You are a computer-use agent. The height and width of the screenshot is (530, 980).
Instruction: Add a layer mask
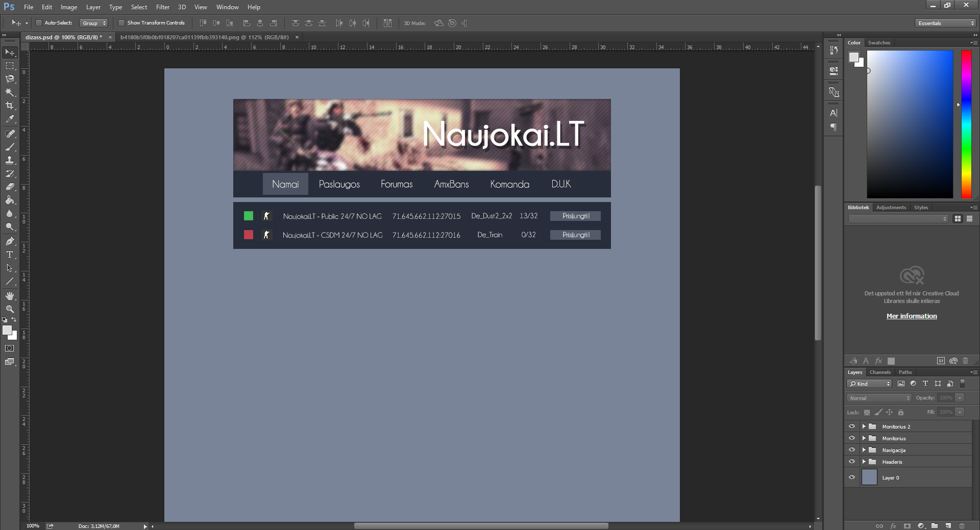[x=907, y=525]
